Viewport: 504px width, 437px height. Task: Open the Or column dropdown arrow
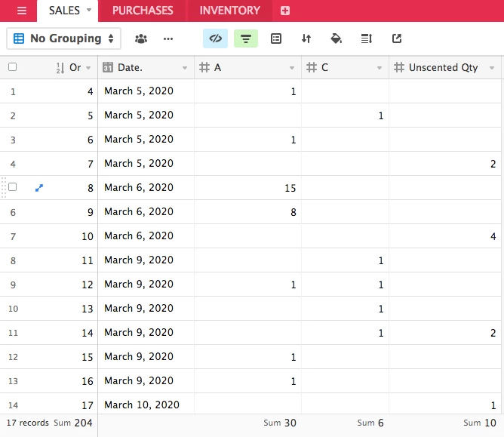pos(88,68)
